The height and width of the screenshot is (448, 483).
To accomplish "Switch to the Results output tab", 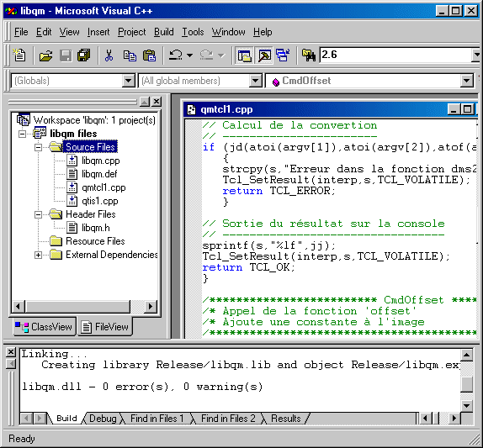I will pos(285,419).
